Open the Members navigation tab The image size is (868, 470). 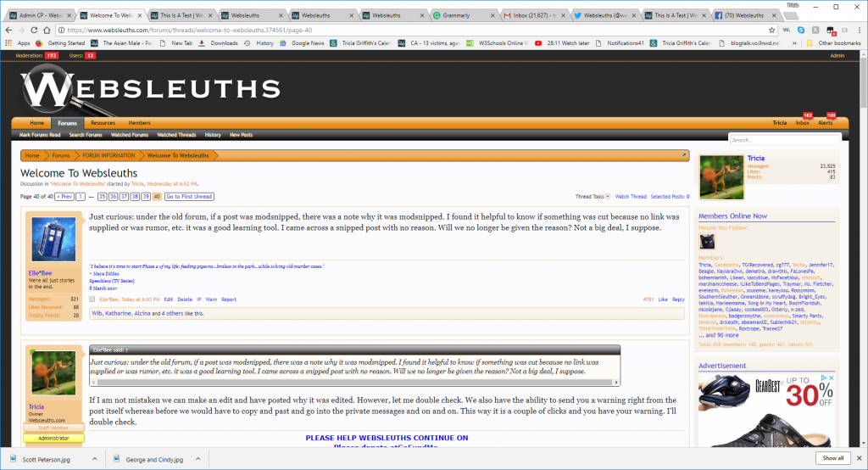pos(140,123)
